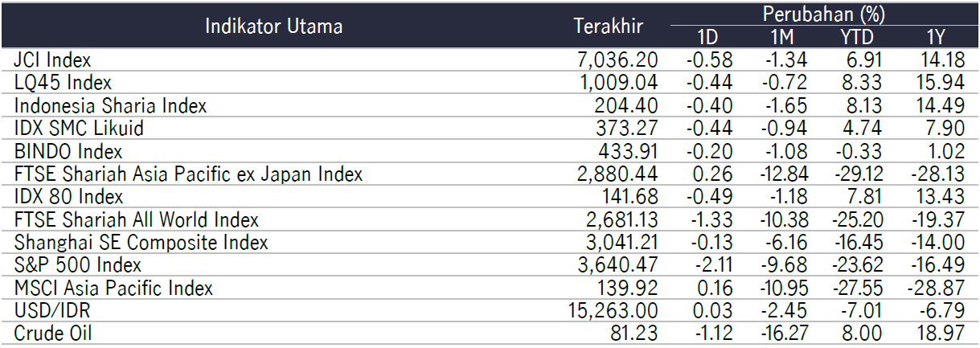
Task: Click FTSE Shariah All World Index label
Action: (136, 219)
